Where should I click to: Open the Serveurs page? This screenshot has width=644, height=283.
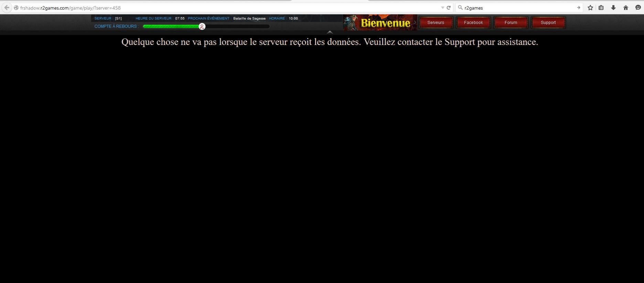(436, 23)
